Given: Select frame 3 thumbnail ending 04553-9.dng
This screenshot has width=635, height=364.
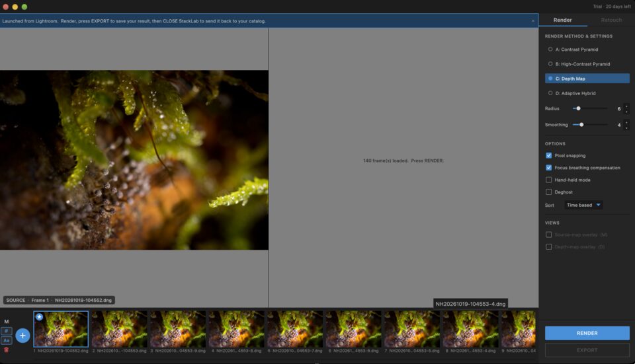Looking at the screenshot, I should [x=178, y=329].
